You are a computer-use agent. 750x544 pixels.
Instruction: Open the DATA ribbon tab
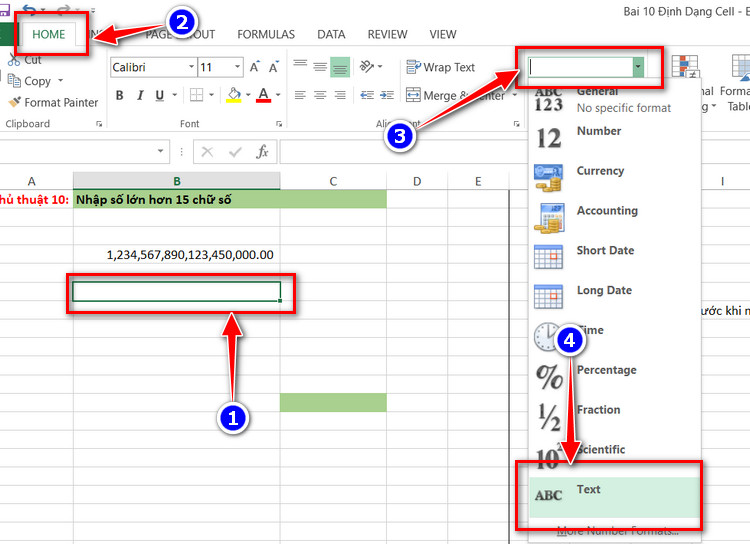[331, 34]
